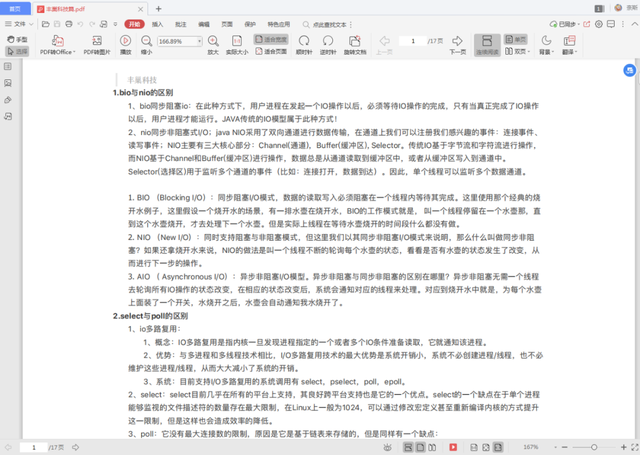Open the 批注 ribbon tab
640x455 pixels.
point(180,24)
